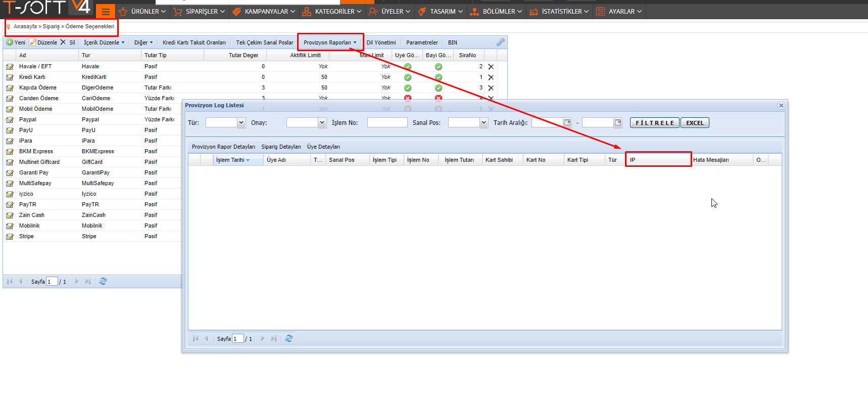Refresh the payment options grid

click(x=103, y=281)
